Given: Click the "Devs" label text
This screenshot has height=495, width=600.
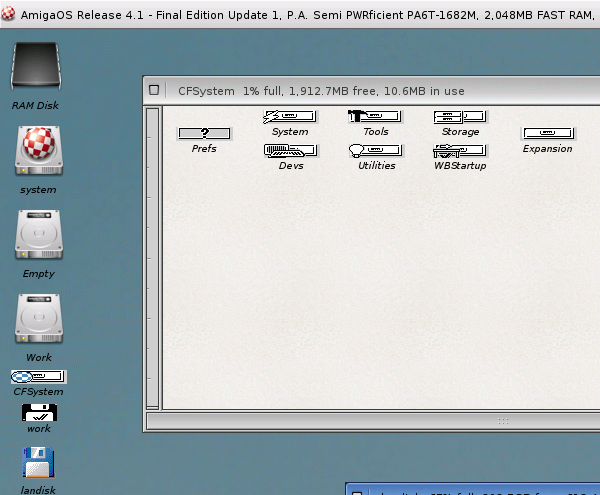Looking at the screenshot, I should [291, 166].
